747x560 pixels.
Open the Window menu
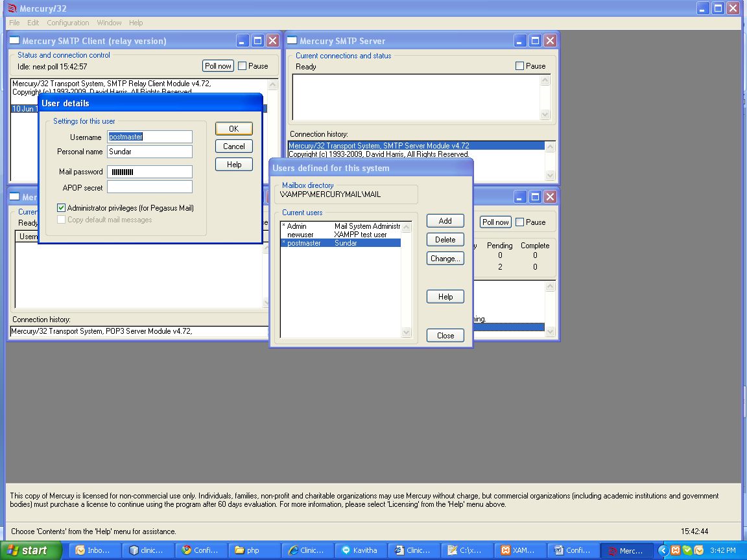(x=108, y=22)
